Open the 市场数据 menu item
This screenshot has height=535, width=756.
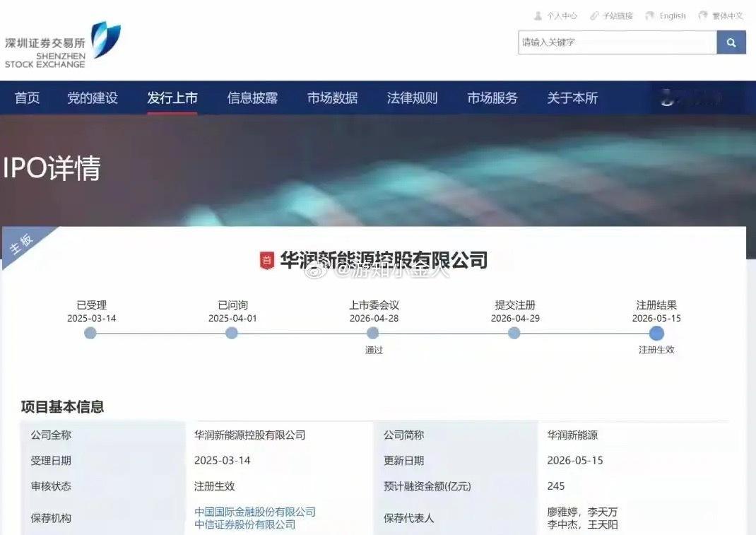[332, 98]
